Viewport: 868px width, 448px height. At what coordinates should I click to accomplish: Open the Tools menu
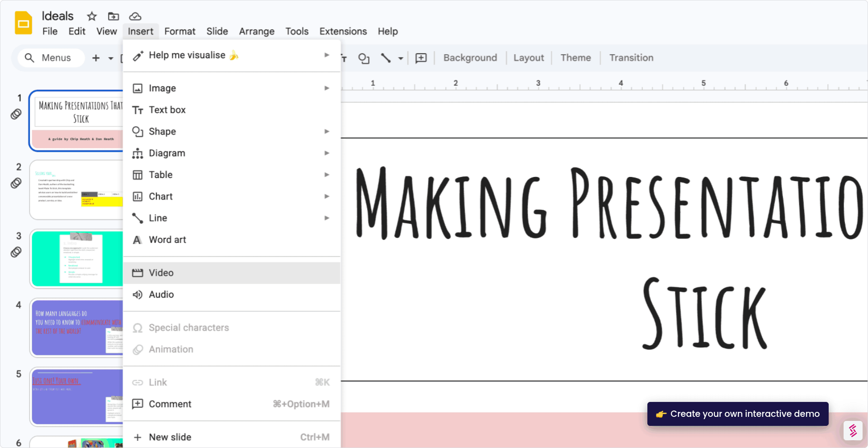tap(297, 31)
